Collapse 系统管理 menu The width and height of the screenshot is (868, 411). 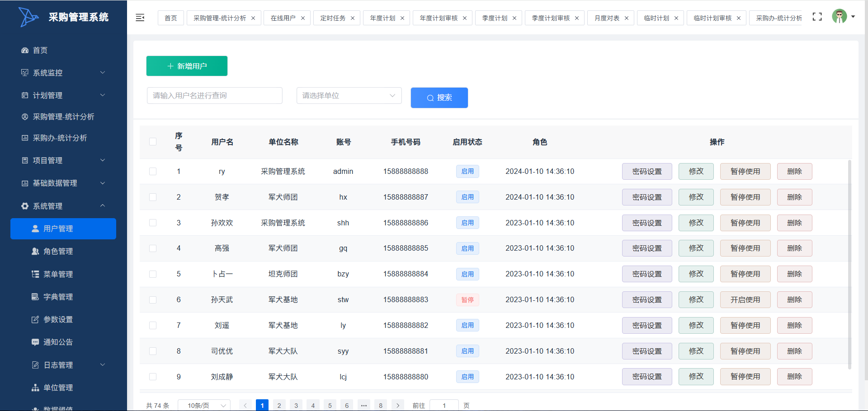click(x=63, y=206)
